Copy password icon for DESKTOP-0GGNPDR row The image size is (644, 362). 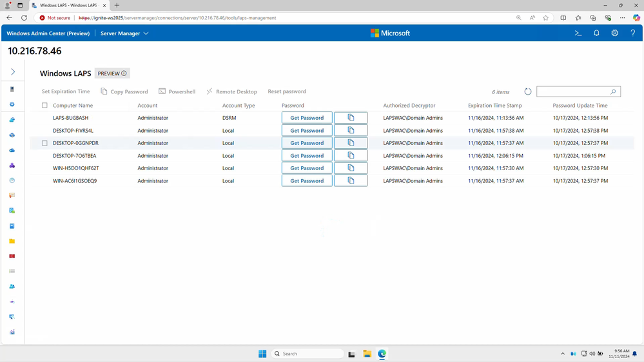pos(351,143)
